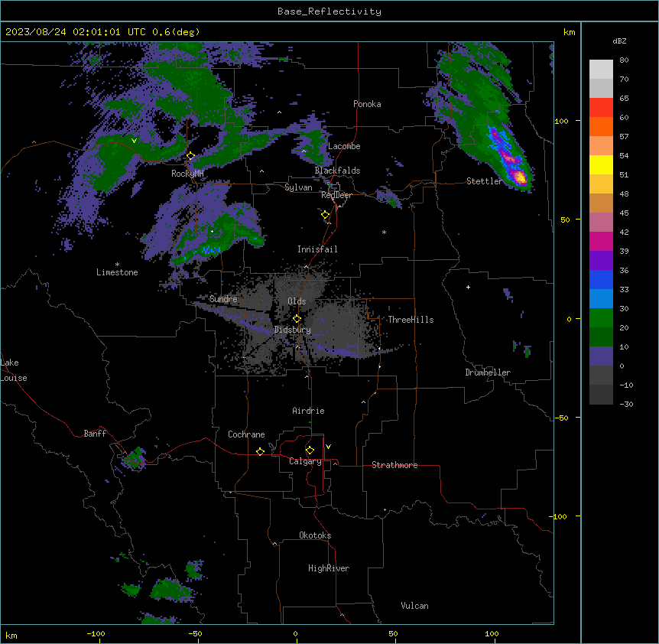Click the yellow diamond marker below Cochrane
The height and width of the screenshot is (644, 659).
(x=260, y=451)
